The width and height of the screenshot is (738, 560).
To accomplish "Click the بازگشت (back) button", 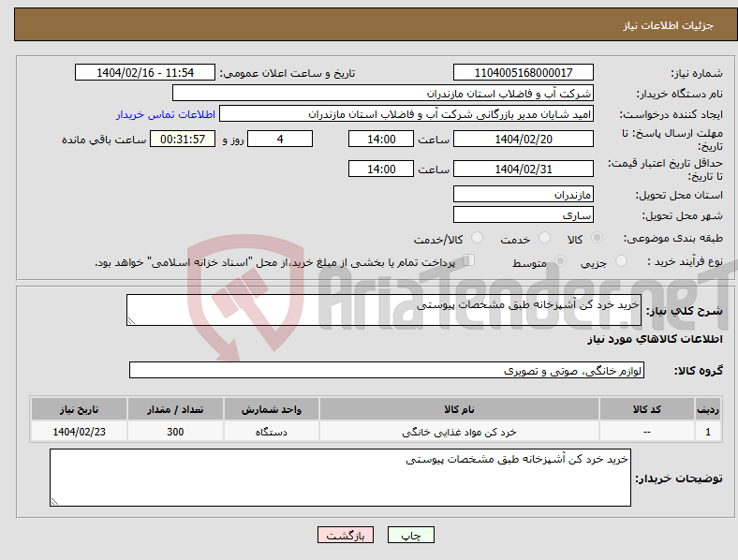I will coord(346,535).
